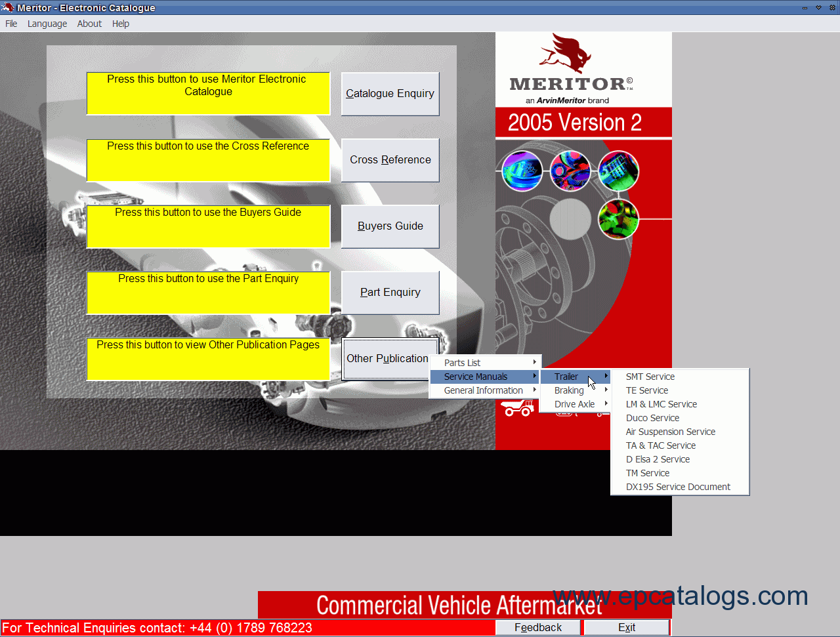Expand the Drive Axle submenu
Screen dimensions: 840x637
pos(576,404)
